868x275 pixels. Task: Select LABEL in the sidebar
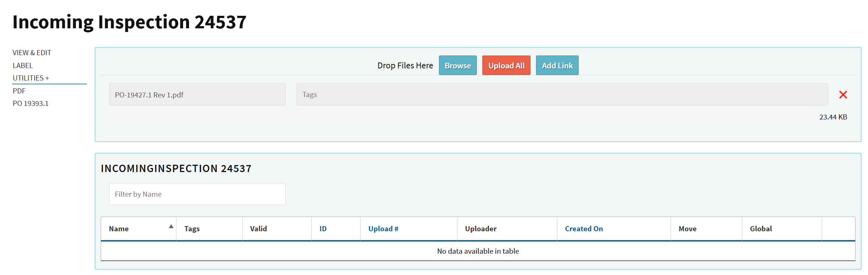click(x=23, y=65)
